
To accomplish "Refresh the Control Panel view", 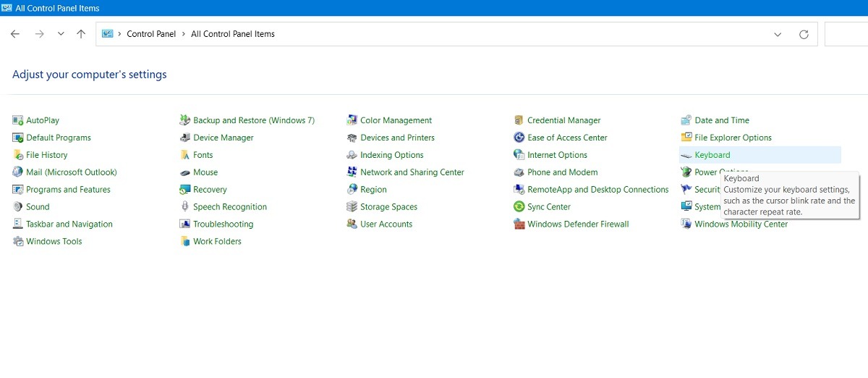I will [804, 34].
